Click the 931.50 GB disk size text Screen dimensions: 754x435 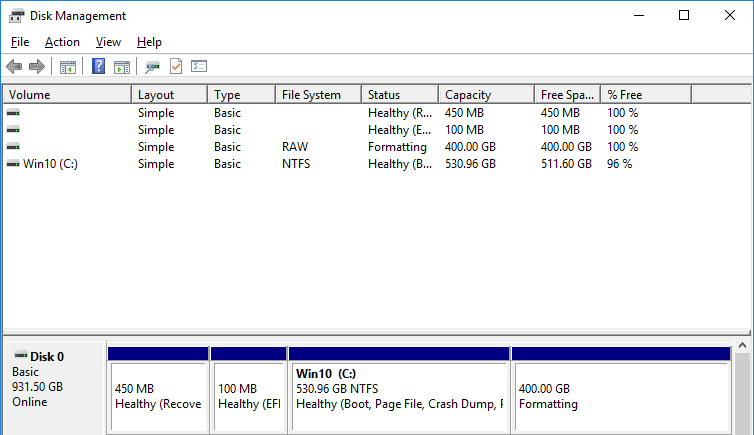38,387
